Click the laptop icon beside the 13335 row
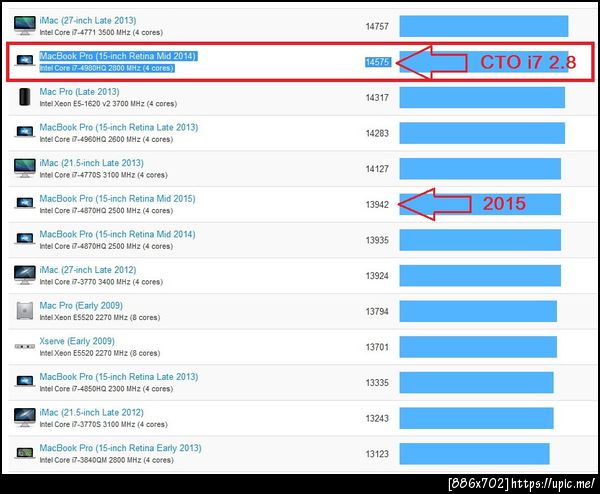The width and height of the screenshot is (600, 494). (24, 382)
